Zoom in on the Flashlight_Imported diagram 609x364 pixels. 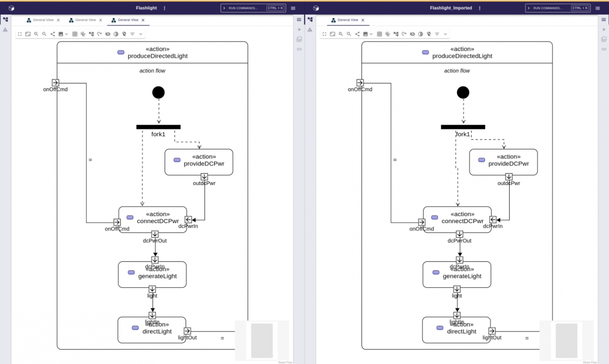pos(341,34)
